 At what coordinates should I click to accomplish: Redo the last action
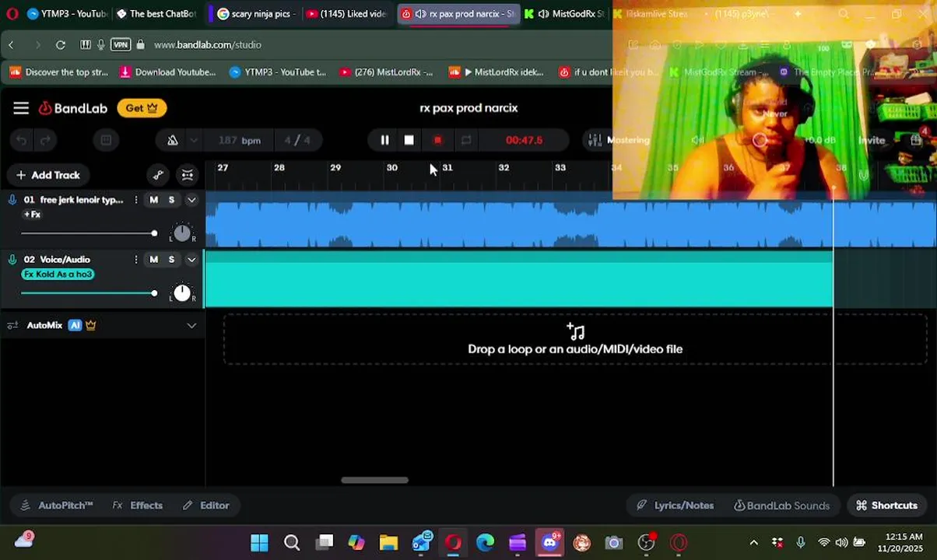46,140
